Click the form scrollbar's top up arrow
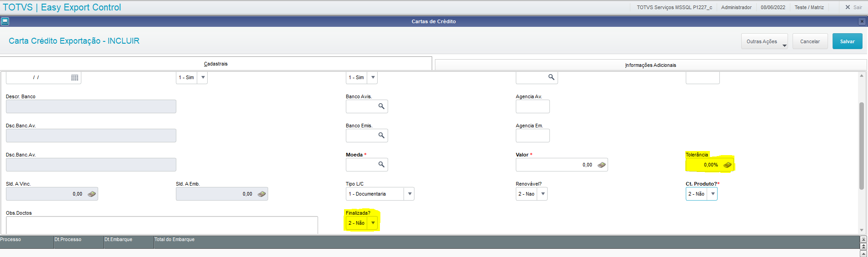 click(862, 76)
